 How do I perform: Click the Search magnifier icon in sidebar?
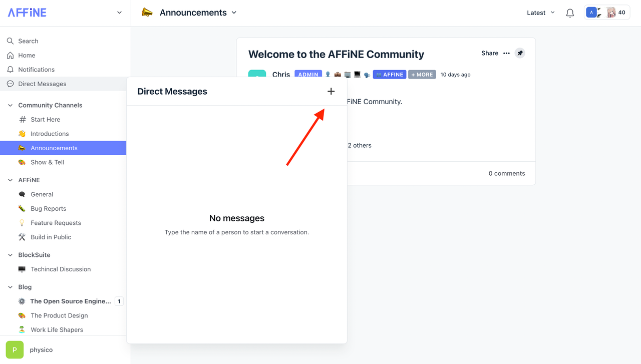coord(10,41)
